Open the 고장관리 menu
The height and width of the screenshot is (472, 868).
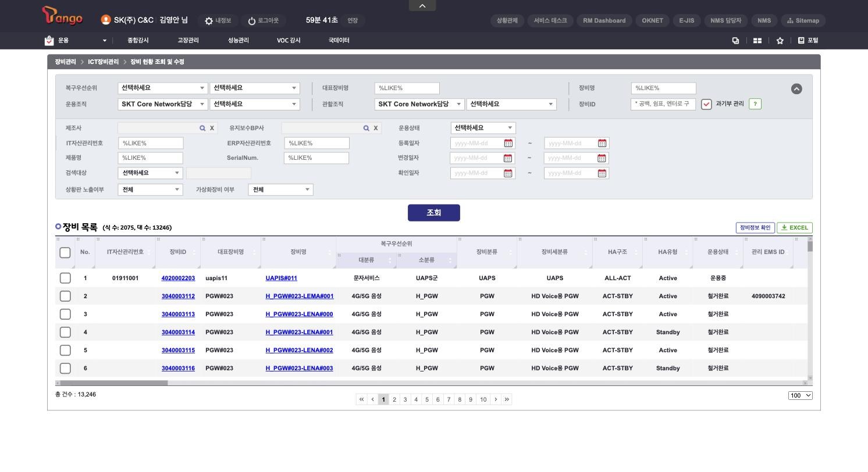[188, 41]
